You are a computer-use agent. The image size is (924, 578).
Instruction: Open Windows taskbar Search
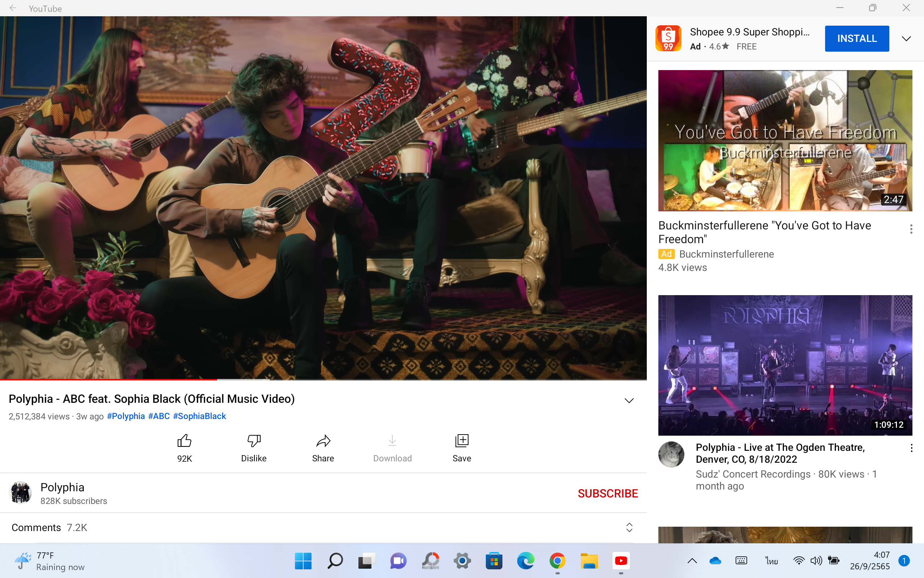[335, 561]
